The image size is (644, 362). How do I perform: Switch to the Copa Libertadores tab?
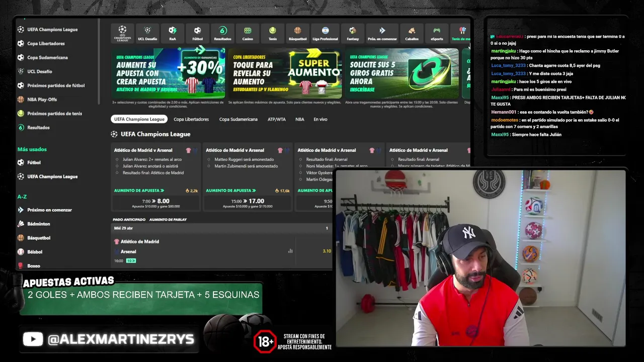191,119
